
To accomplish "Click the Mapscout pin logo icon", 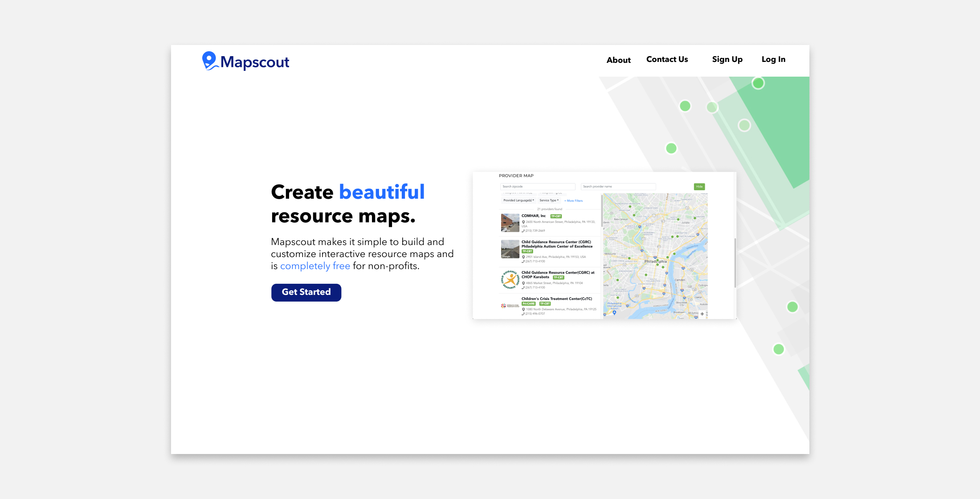I will pyautogui.click(x=209, y=61).
